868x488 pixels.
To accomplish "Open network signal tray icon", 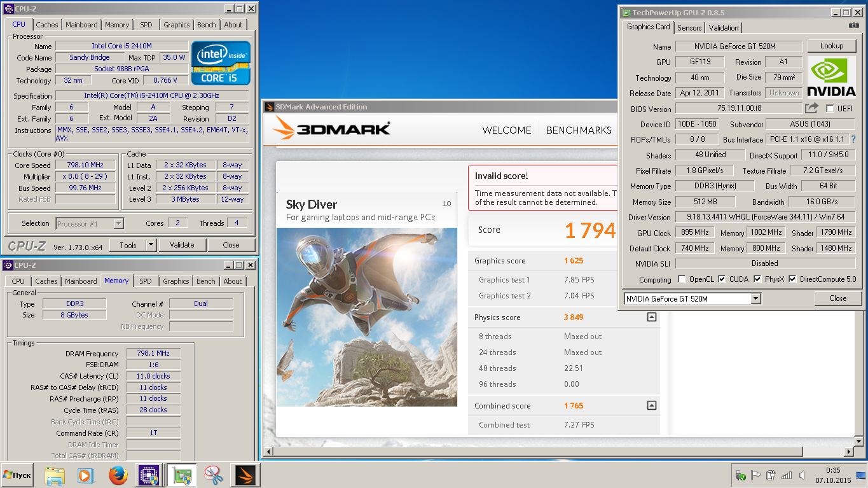I will pyautogui.click(x=787, y=475).
